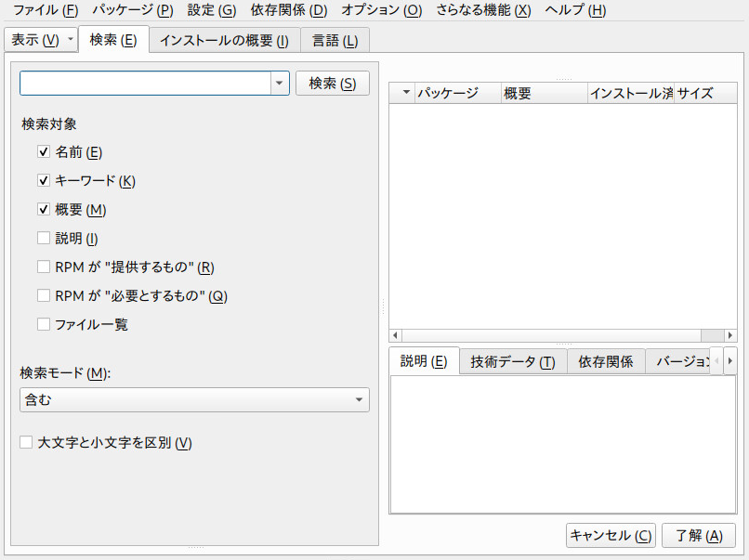The image size is (749, 560).
Task: Click the package list right scroll arrow
Action: tap(729, 335)
